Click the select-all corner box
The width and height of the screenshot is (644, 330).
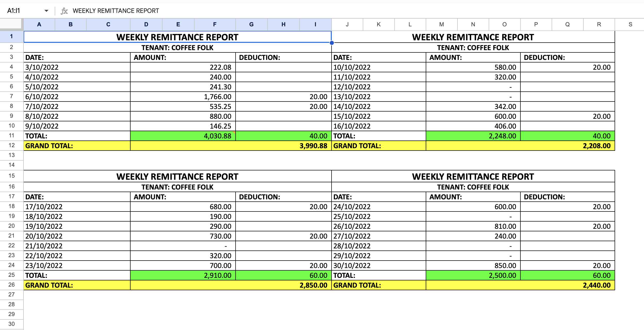click(11, 24)
